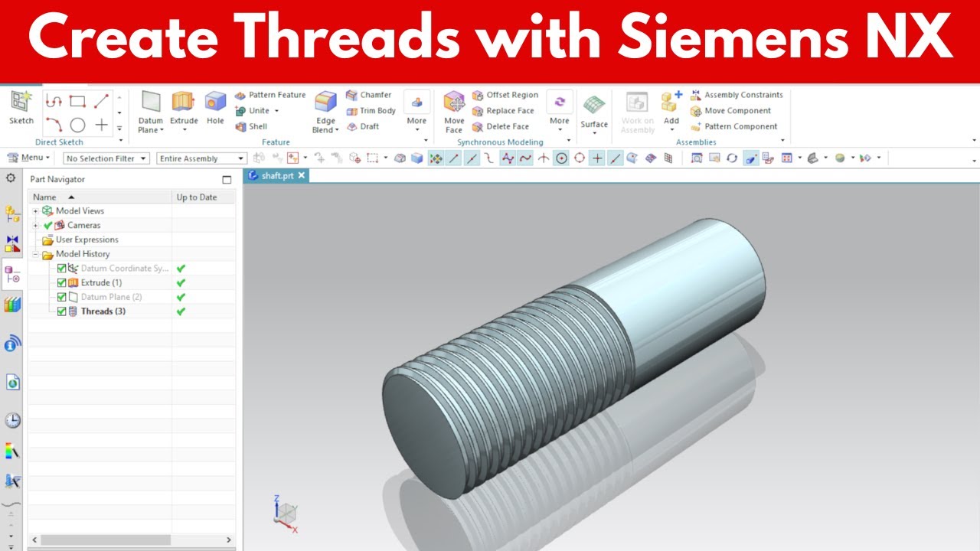Click the Up to Date column header
Viewport: 980px width, 551px height.
pyautogui.click(x=204, y=197)
